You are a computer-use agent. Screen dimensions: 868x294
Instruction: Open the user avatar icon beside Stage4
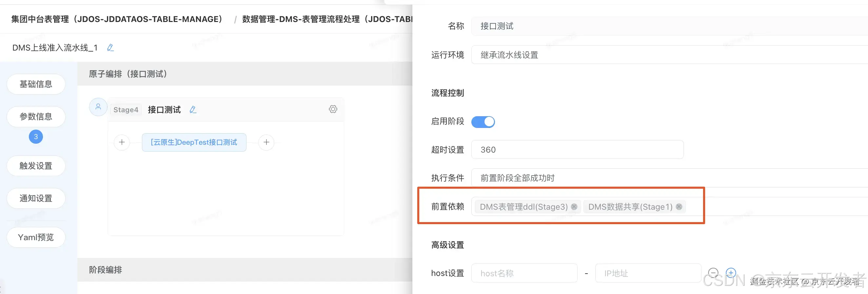[98, 107]
